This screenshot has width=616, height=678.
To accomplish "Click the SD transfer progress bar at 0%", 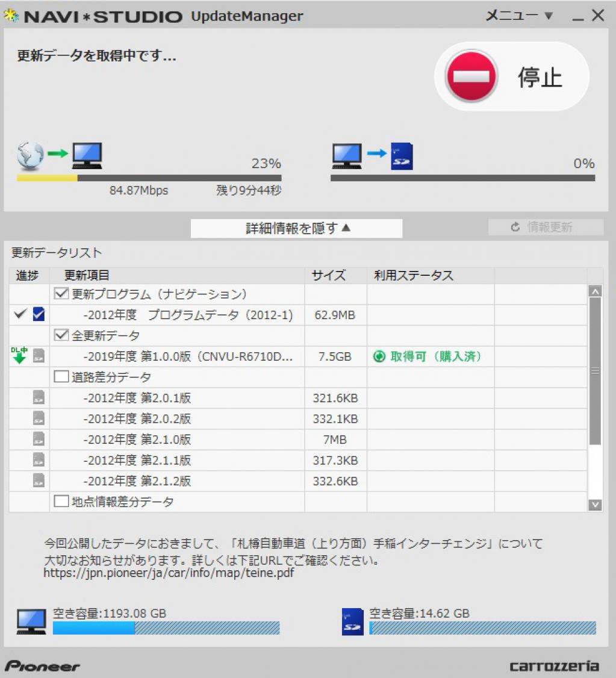I will point(463,178).
